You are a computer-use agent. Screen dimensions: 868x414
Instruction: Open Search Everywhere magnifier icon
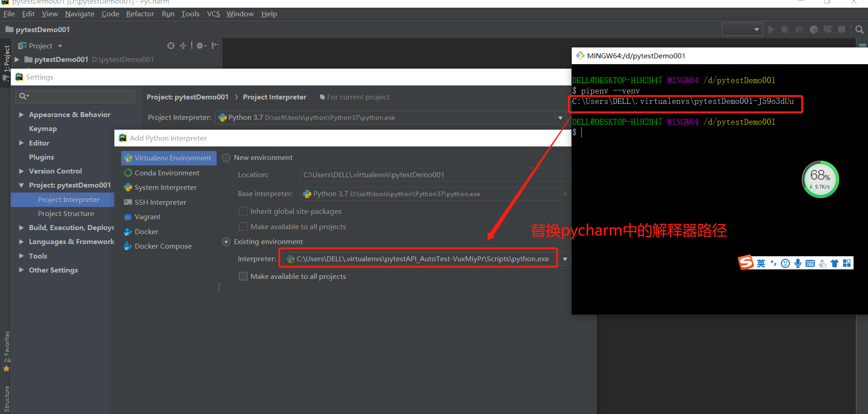859,29
